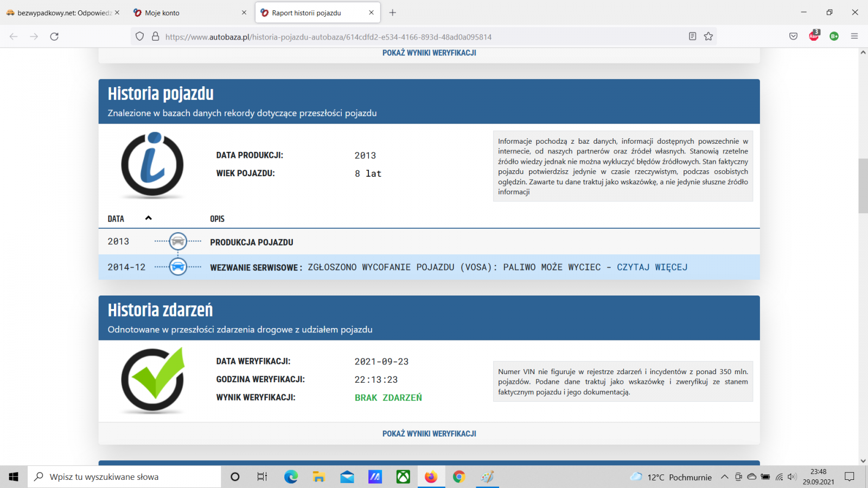
Task: Show hidden system tray icons chevron
Action: [724, 477]
